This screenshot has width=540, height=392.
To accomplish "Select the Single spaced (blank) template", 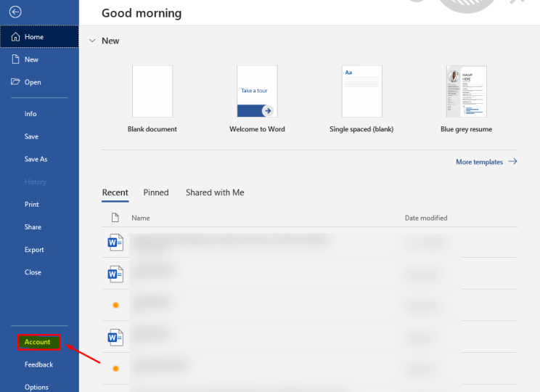I will (361, 91).
